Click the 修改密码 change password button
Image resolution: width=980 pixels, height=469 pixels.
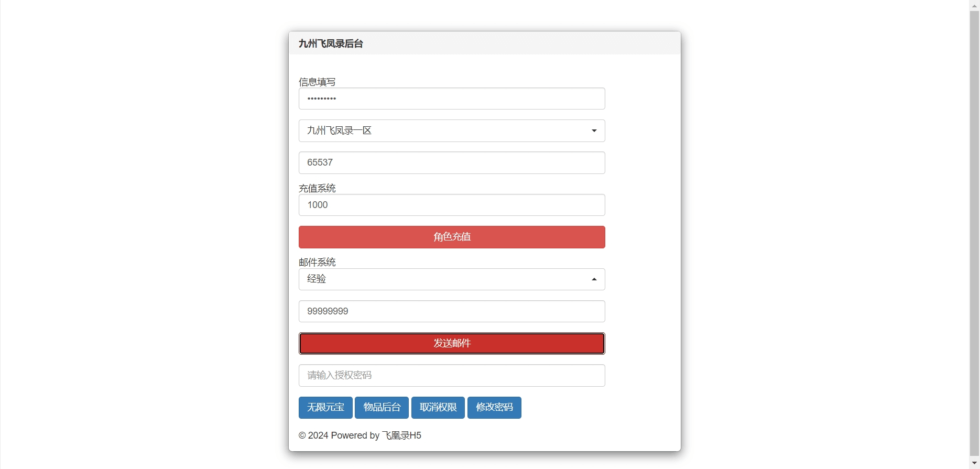click(x=494, y=407)
